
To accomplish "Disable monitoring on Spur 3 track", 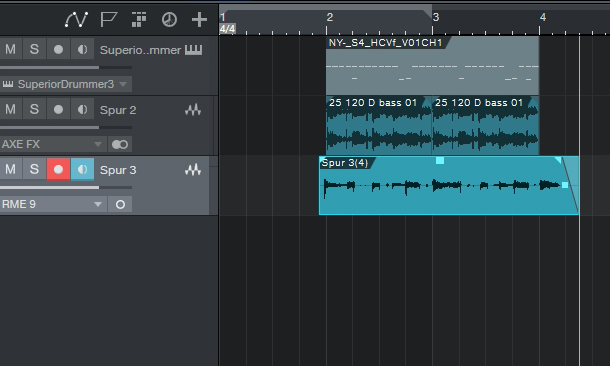I will pos(82,169).
